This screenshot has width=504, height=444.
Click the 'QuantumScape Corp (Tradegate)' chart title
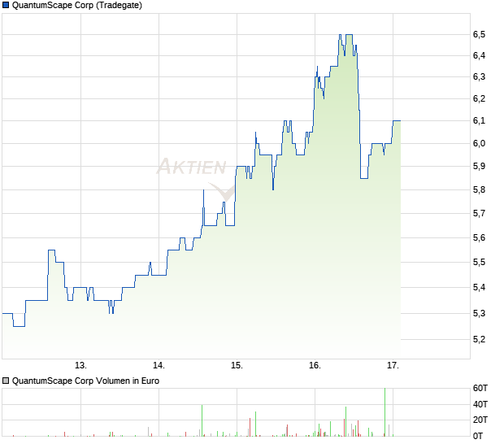[77, 5]
